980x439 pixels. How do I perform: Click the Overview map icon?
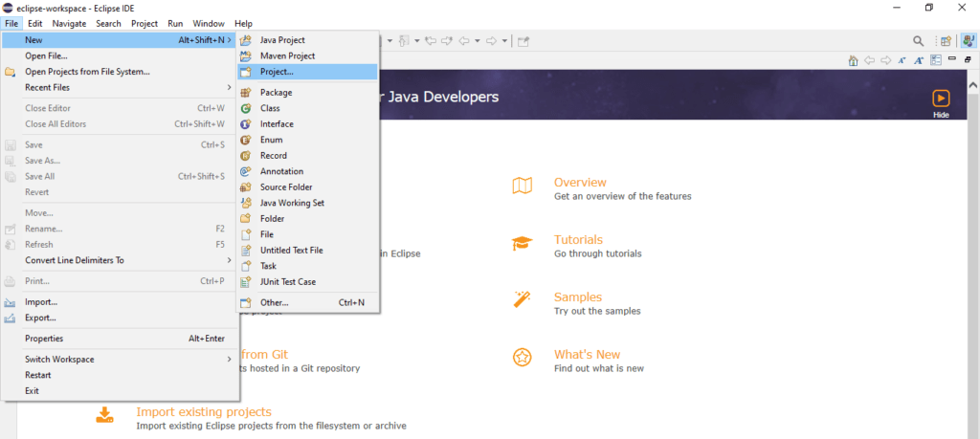[522, 186]
